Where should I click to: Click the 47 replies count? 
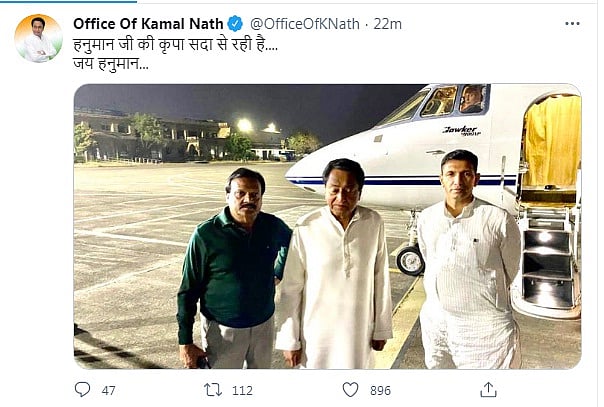pyautogui.click(x=110, y=390)
